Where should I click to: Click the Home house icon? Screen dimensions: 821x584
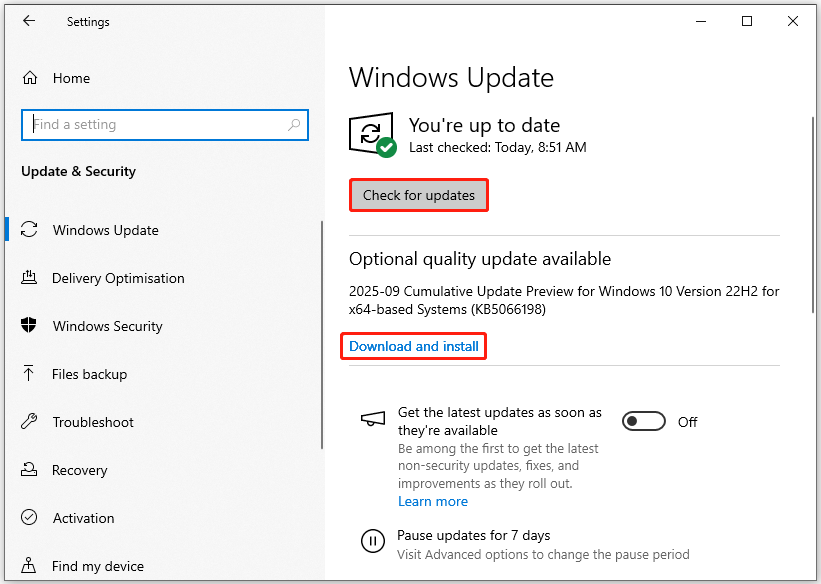pos(30,78)
